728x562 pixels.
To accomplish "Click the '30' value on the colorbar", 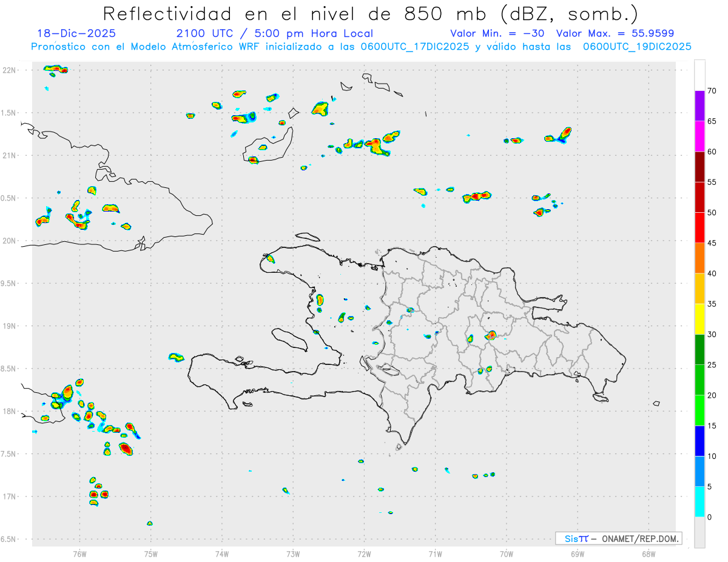I will click(712, 334).
